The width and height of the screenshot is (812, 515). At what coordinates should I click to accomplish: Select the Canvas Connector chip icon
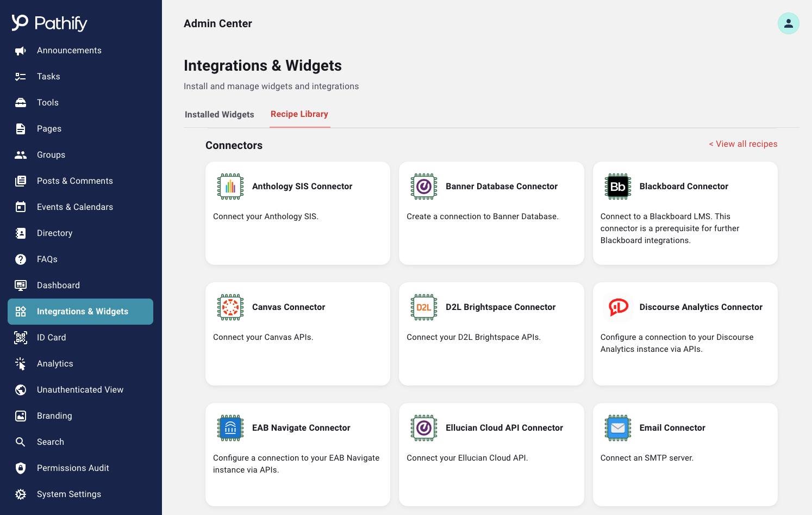[230, 307]
